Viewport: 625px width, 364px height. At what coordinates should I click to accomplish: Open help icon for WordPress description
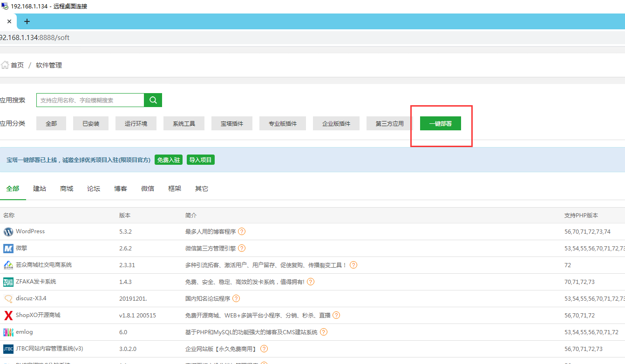242,231
